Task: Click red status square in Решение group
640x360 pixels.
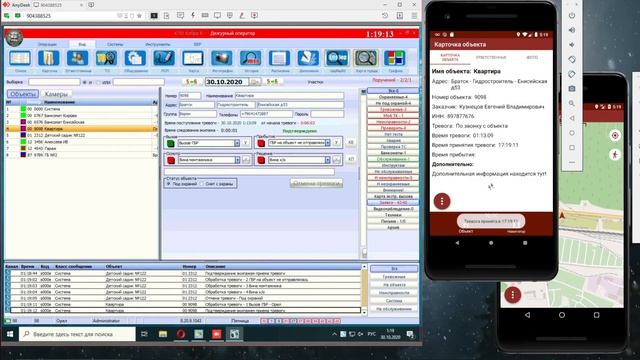Action: click(261, 160)
